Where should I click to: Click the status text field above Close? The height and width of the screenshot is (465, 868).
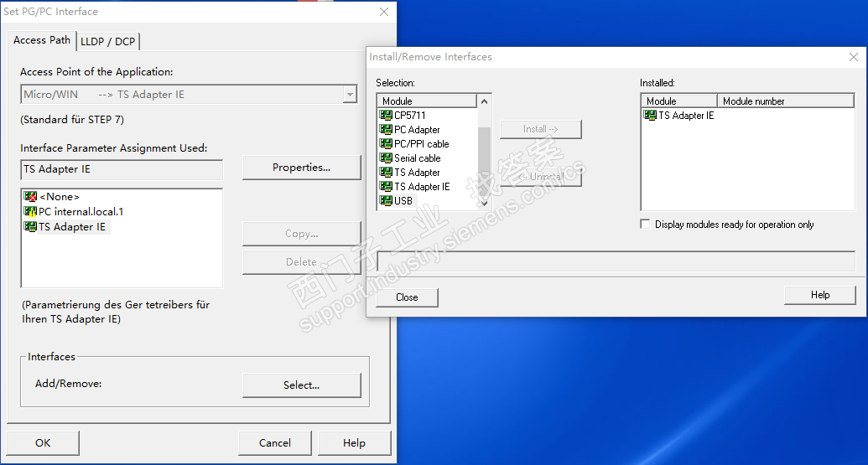tap(616, 261)
